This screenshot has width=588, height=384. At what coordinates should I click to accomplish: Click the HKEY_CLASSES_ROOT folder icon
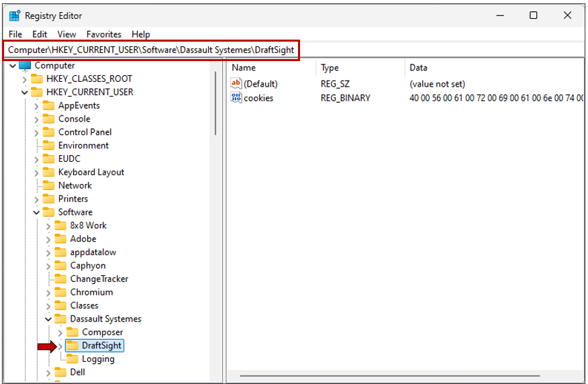coord(36,79)
